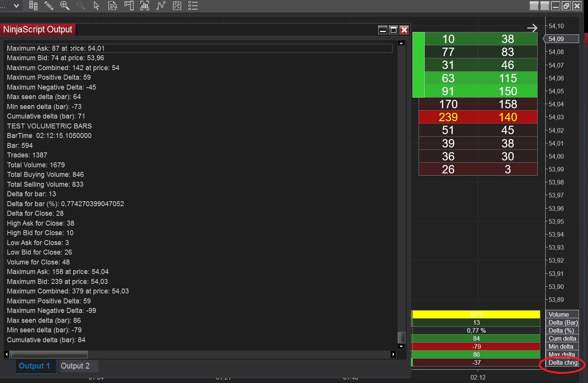The image size is (588, 383).
Task: Restore down the chart window
Action: [566, 6]
